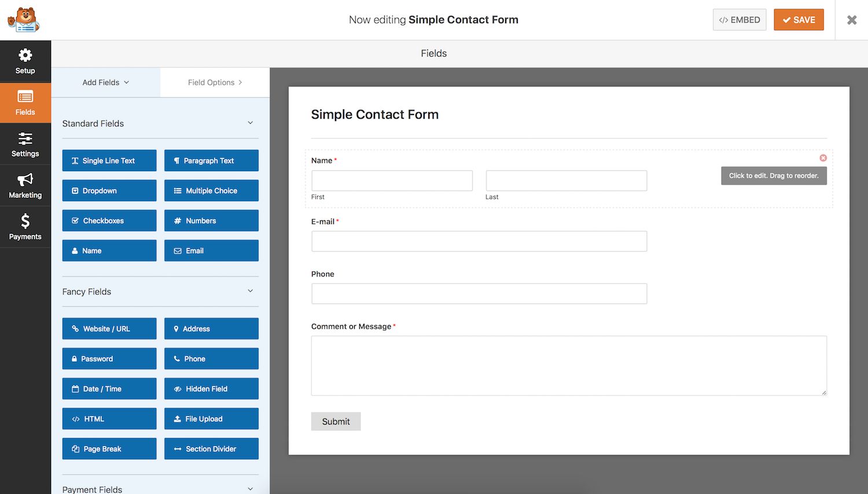Screen dimensions: 868x494
Task: Click the E-mail input field
Action: point(479,241)
